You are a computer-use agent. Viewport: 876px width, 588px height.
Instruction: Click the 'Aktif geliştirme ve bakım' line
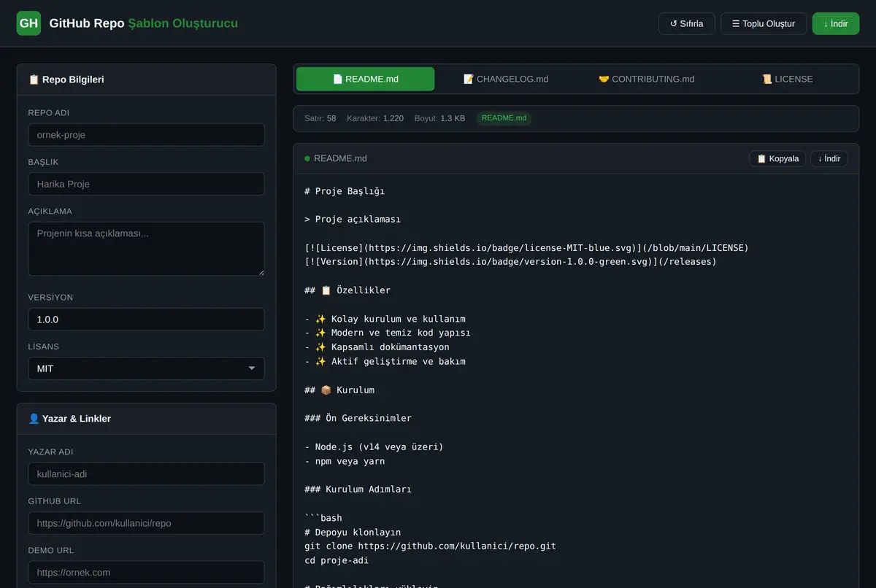click(385, 361)
